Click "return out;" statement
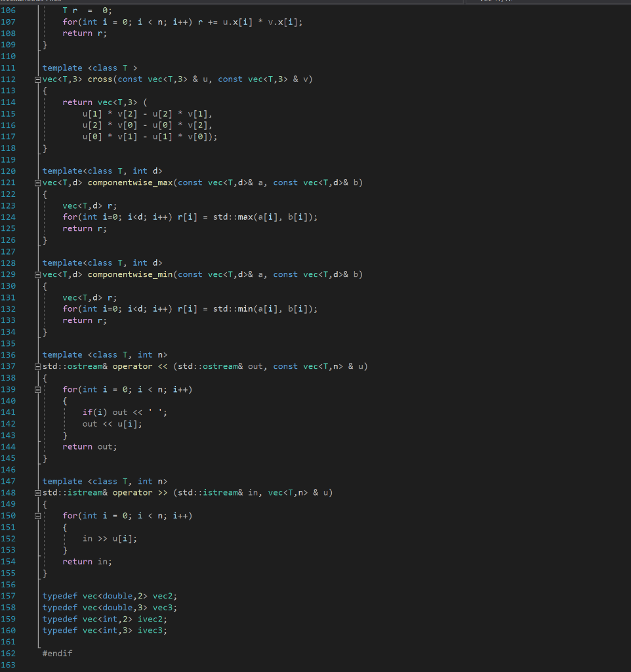The height and width of the screenshot is (672, 631). [89, 447]
